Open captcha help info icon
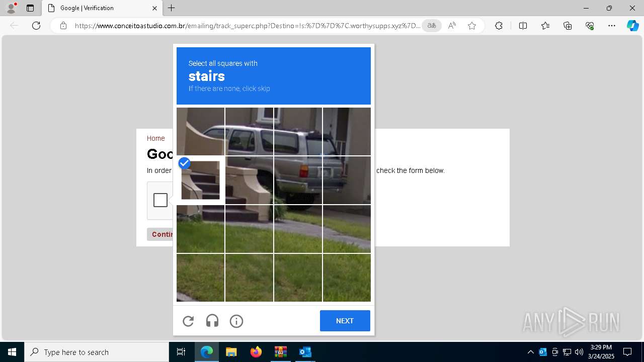Viewport: 644px width, 362px height. click(236, 321)
